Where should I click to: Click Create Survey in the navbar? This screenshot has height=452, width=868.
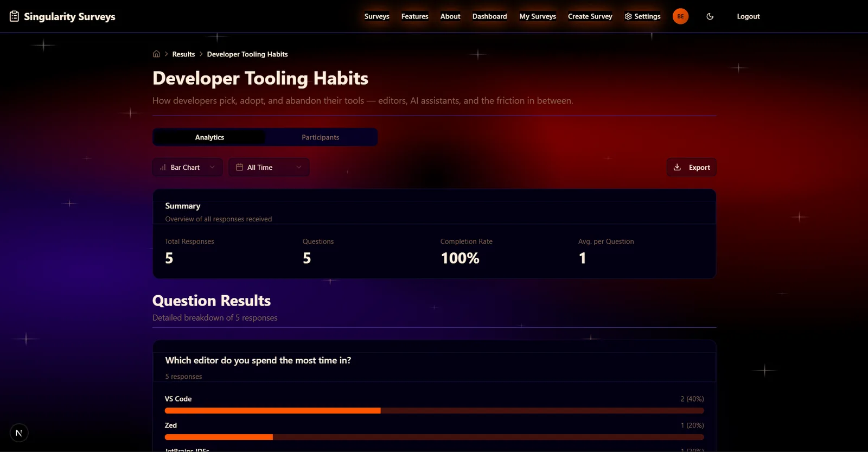tap(590, 16)
